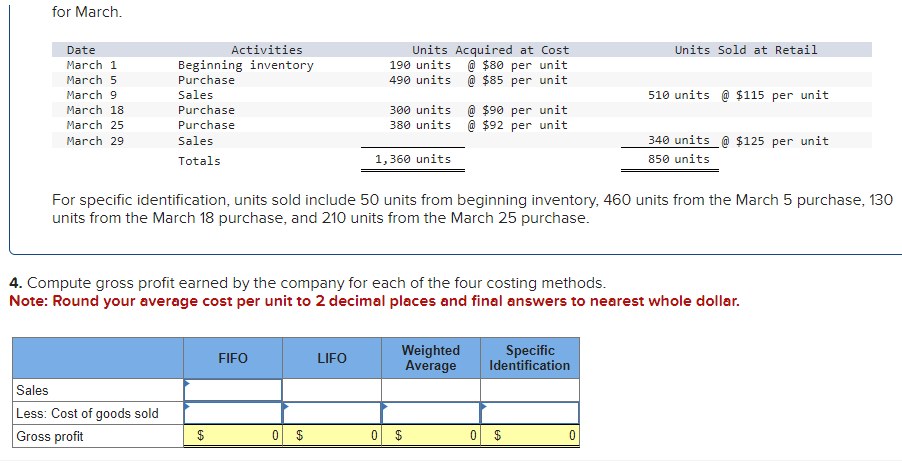Screen dimensions: 902x463
Task: Click the LIFO Sales input cell
Action: [332, 390]
